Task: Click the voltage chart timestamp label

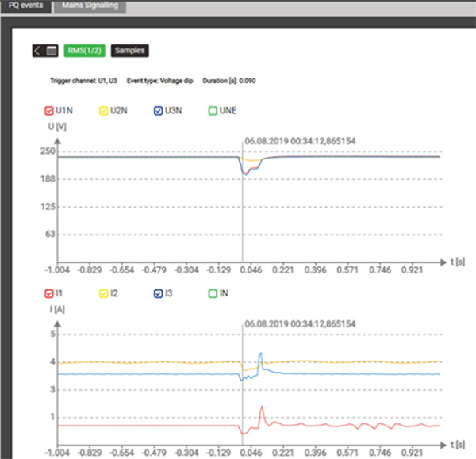Action: [300, 143]
